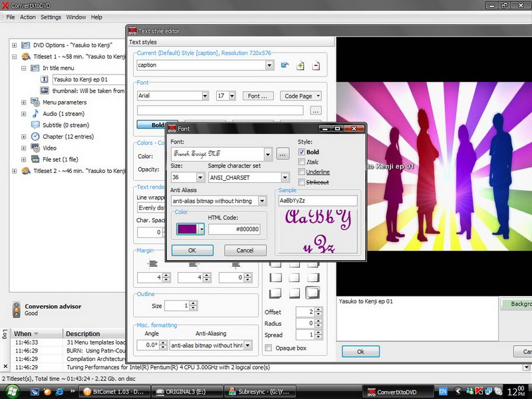
Task: Click the left margin alignment icon
Action: pyautogui.click(x=152, y=263)
